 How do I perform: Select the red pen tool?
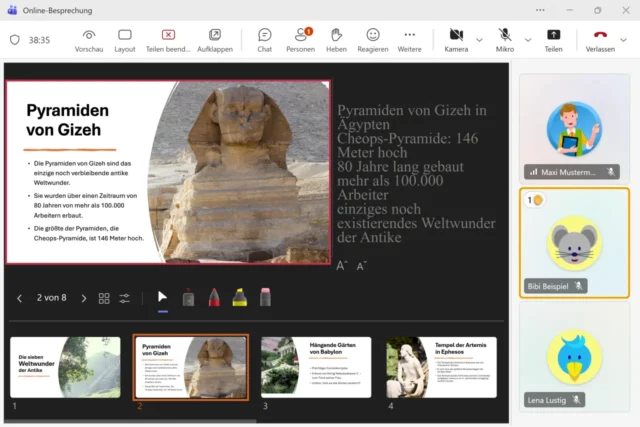coord(214,298)
